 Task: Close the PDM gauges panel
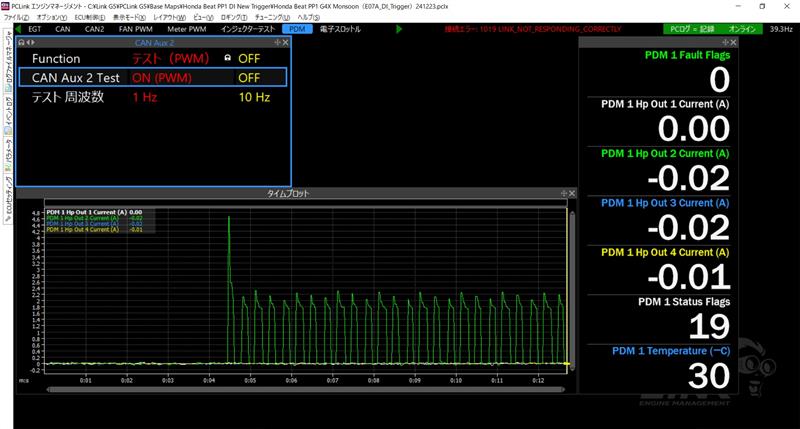pos(733,42)
